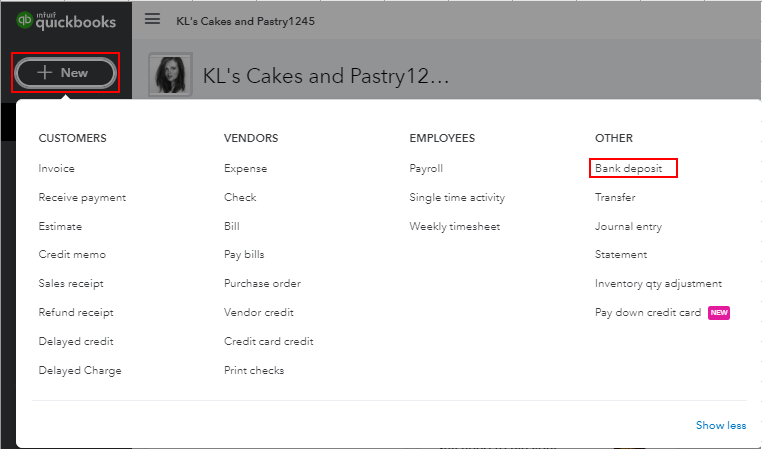This screenshot has height=449, width=762.
Task: Open Invoice under Customers
Action: click(x=56, y=168)
